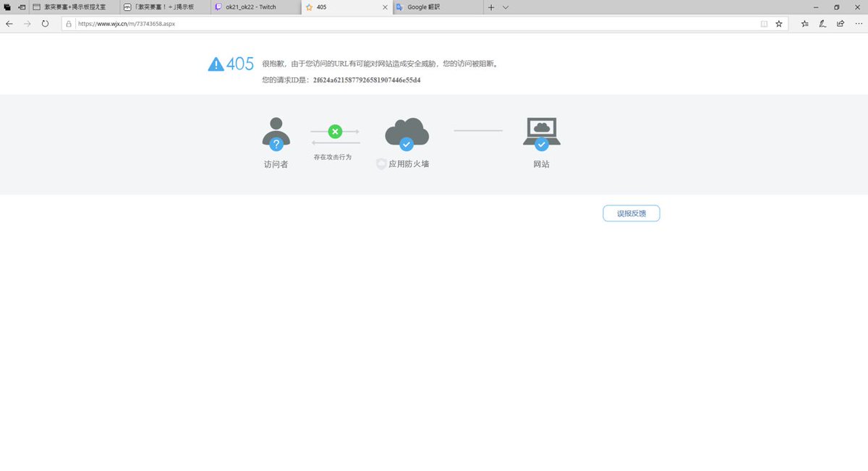The height and width of the screenshot is (471, 868).
Task: Click the 访问者 label
Action: pyautogui.click(x=276, y=164)
